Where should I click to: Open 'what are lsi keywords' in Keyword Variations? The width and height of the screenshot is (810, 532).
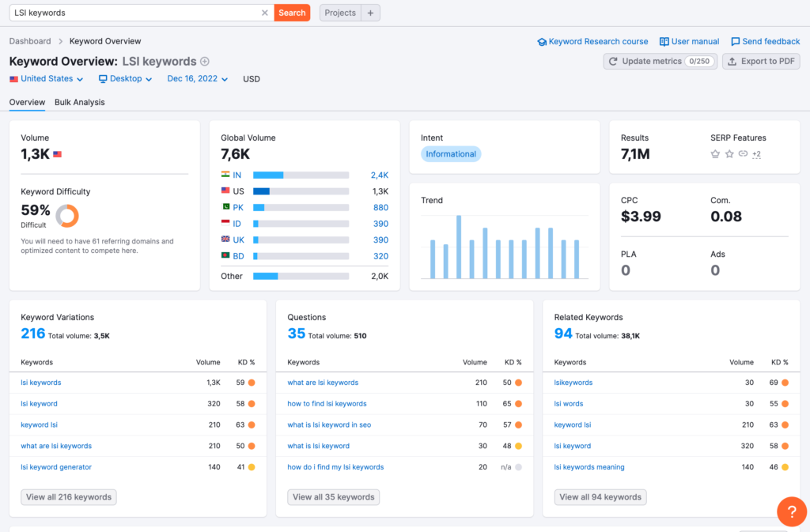pos(56,447)
